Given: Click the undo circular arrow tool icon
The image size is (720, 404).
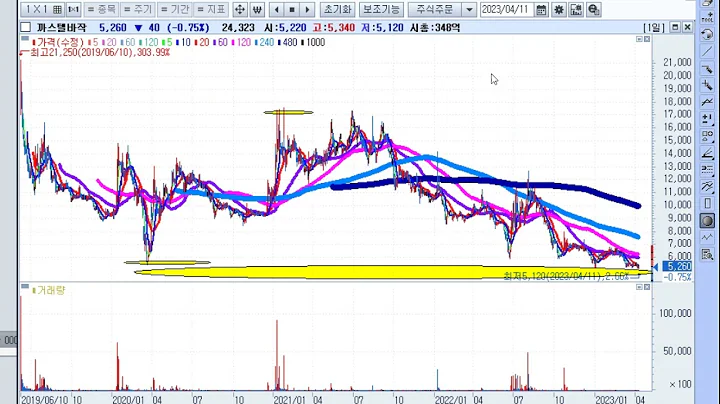Looking at the screenshot, I should [707, 34].
